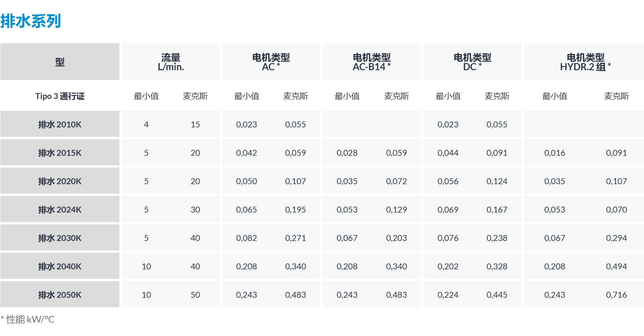This screenshot has height=336, width=644.
Task: Click the 型 header cell
Action: pos(60,62)
